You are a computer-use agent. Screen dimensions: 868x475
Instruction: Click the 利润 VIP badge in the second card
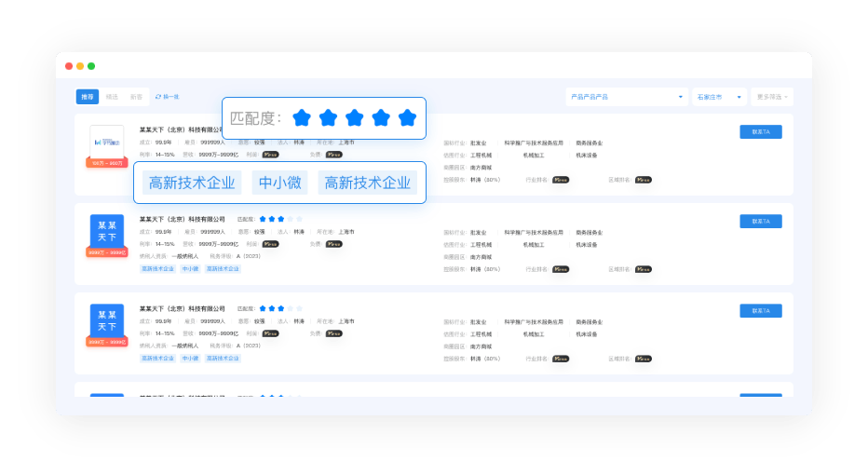click(270, 244)
